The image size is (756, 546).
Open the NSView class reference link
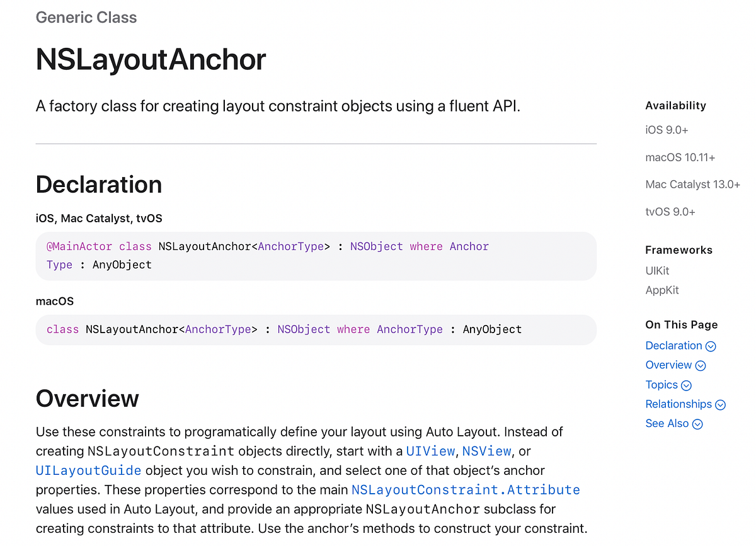tap(487, 451)
